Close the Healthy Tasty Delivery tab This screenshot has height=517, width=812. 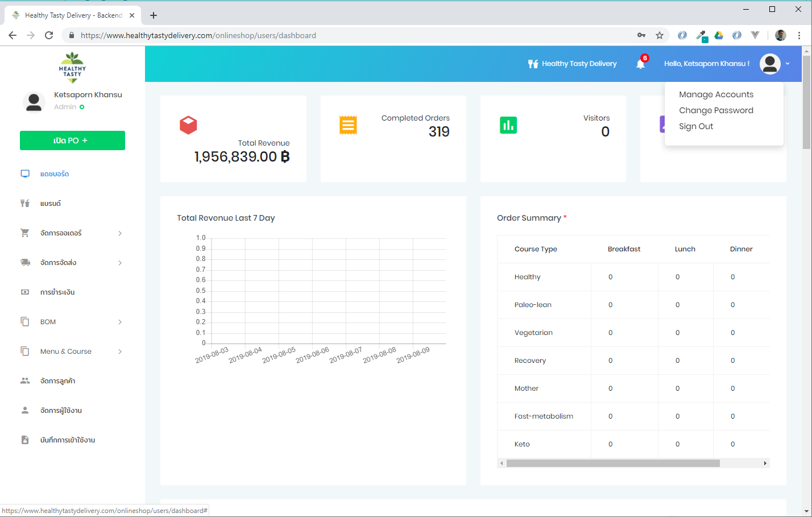pos(132,15)
